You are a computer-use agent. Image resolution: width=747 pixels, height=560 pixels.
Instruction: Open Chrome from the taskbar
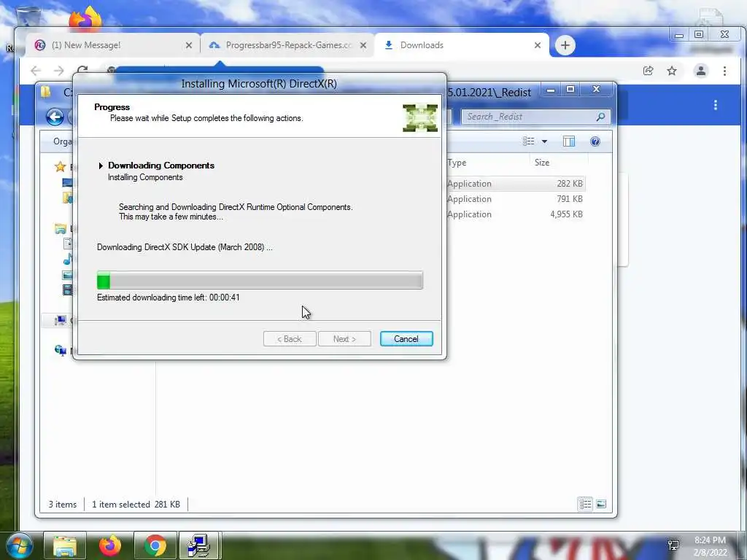tap(155, 545)
